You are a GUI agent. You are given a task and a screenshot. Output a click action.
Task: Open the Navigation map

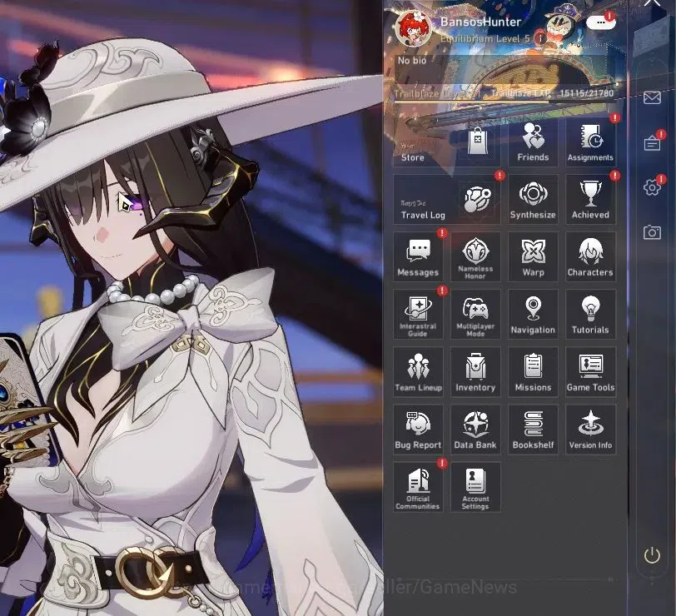tap(533, 315)
